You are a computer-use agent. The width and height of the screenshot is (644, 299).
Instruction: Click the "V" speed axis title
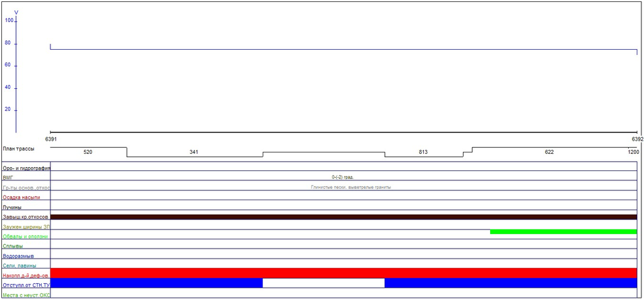click(x=16, y=13)
